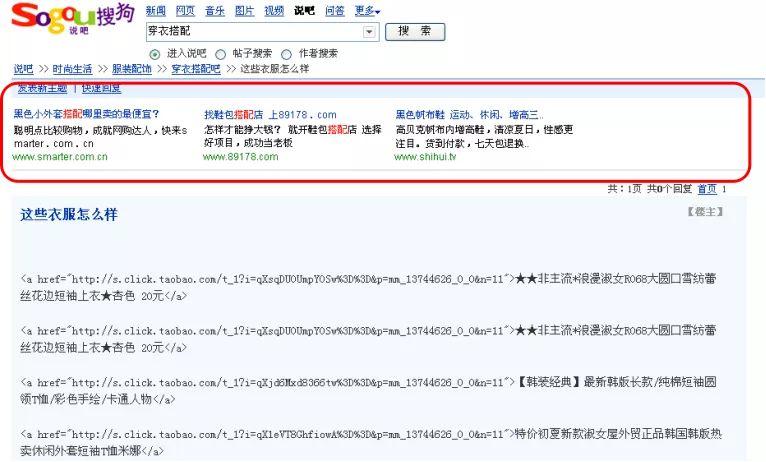Open ad URL www.shihui.tv
The image size is (766, 462).
pos(425,157)
